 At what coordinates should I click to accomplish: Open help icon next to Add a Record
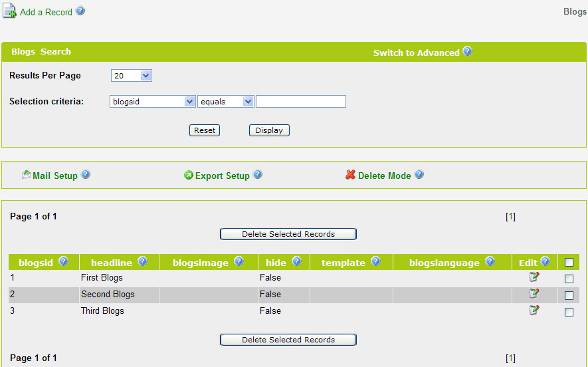(80, 11)
